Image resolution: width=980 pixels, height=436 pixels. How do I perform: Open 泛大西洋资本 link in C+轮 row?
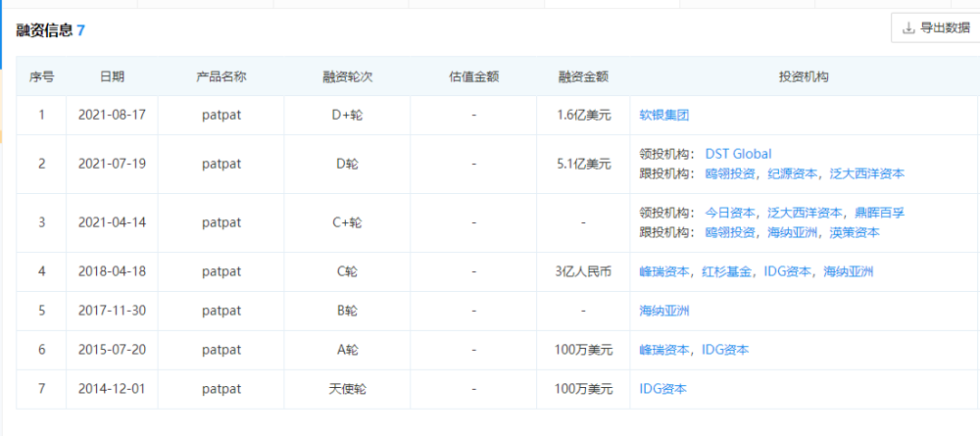[x=805, y=213]
